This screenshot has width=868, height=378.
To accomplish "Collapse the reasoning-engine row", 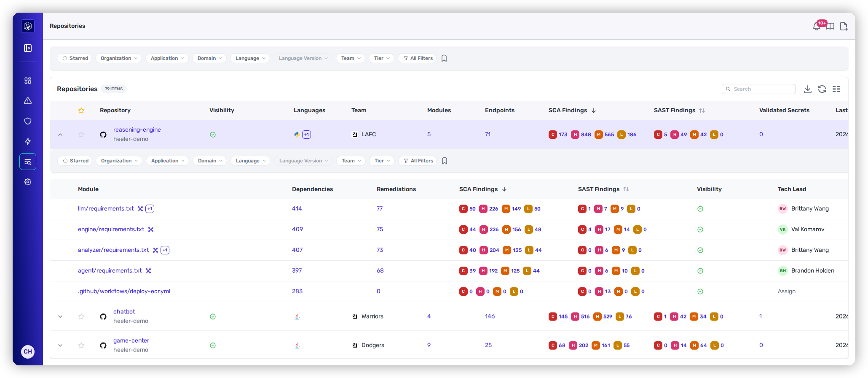I will click(x=60, y=135).
